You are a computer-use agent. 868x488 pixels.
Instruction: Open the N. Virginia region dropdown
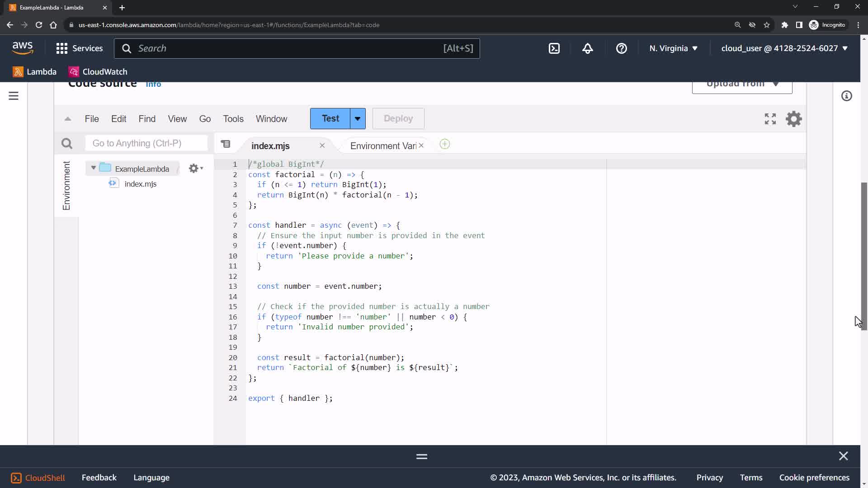pyautogui.click(x=673, y=48)
